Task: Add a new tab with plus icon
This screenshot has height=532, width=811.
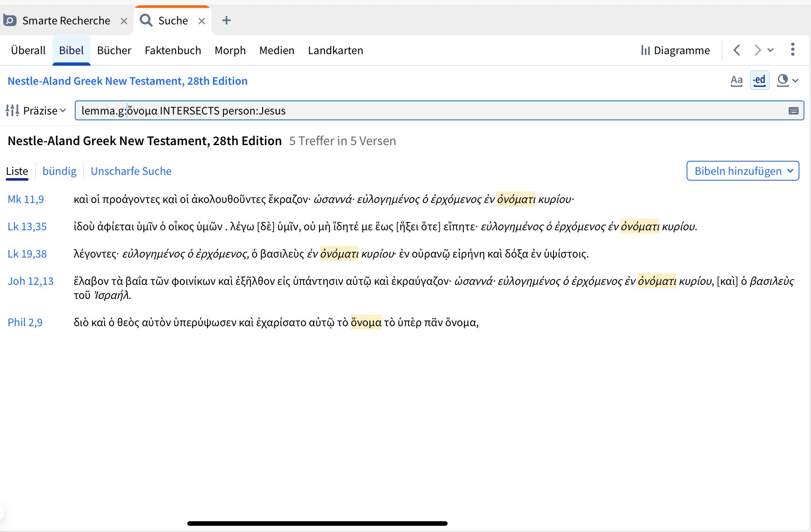Action: pyautogui.click(x=226, y=20)
